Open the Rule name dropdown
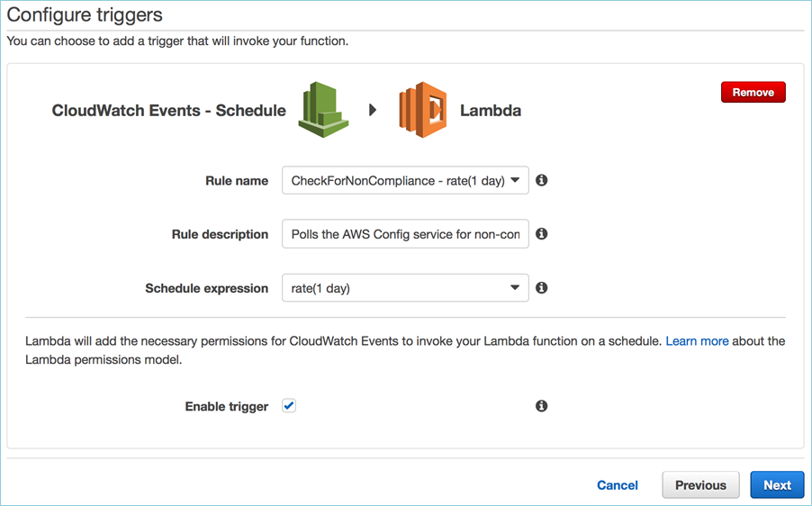 click(405, 181)
